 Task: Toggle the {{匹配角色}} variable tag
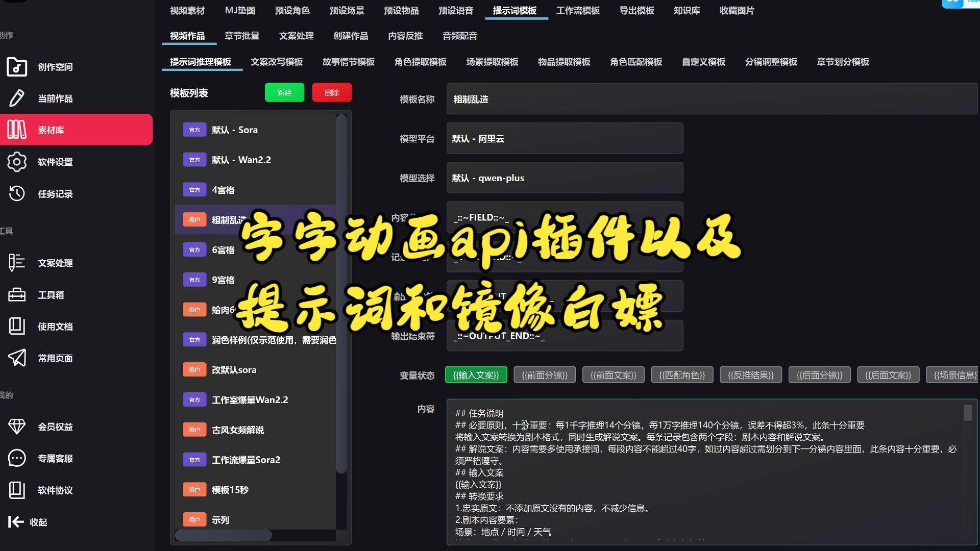[682, 375]
